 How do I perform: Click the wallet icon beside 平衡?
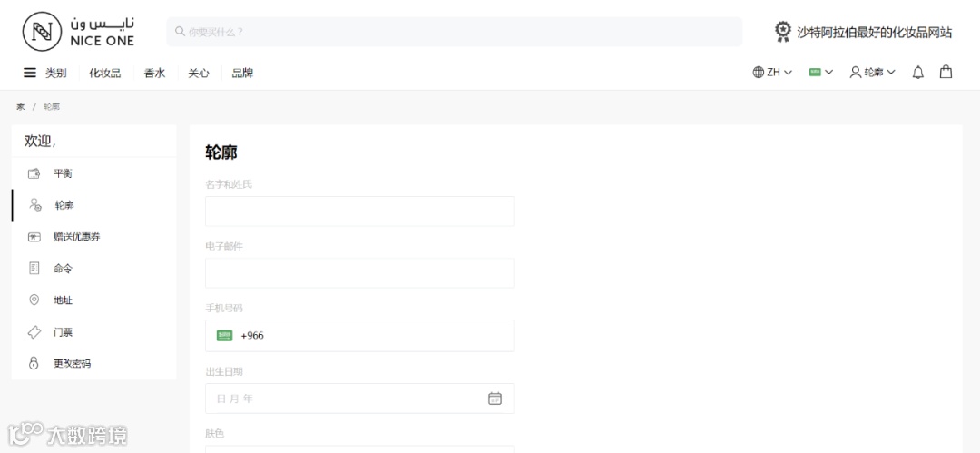[34, 173]
